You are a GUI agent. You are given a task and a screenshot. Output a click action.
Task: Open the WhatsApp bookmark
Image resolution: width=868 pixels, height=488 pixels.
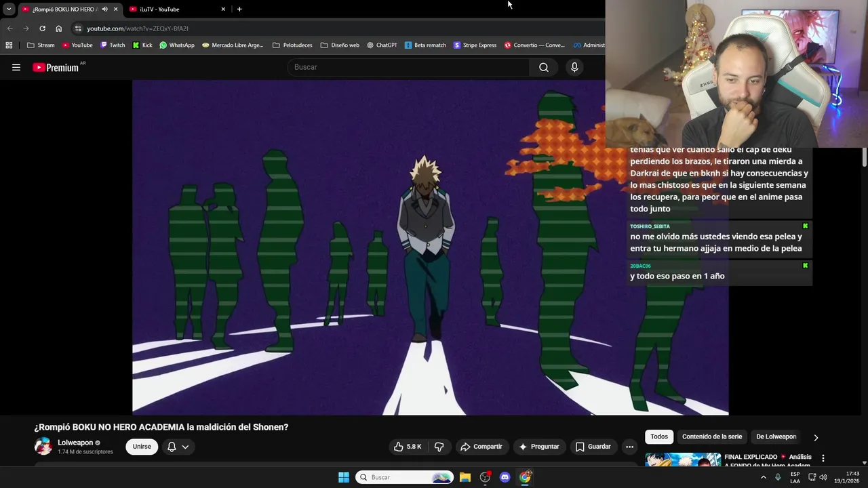tap(177, 45)
